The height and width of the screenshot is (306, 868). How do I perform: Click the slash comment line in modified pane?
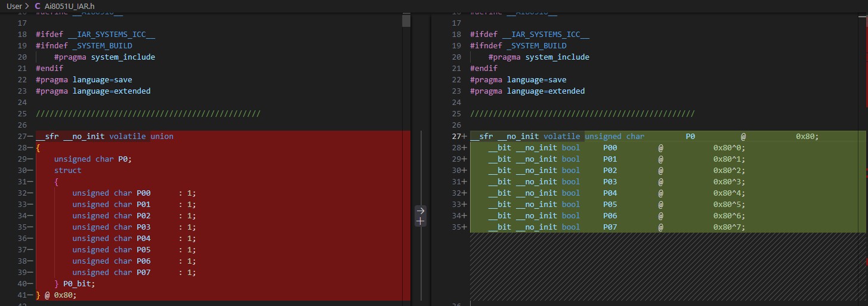pos(582,114)
